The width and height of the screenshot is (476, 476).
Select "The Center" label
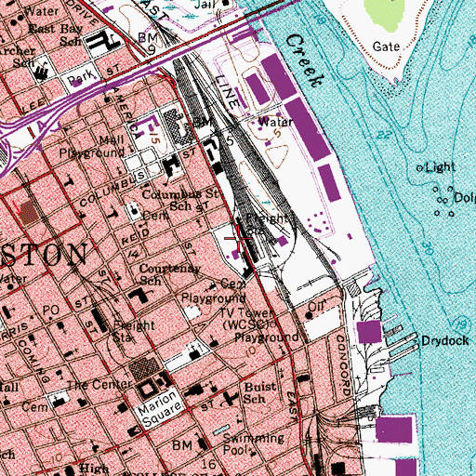click(x=99, y=384)
